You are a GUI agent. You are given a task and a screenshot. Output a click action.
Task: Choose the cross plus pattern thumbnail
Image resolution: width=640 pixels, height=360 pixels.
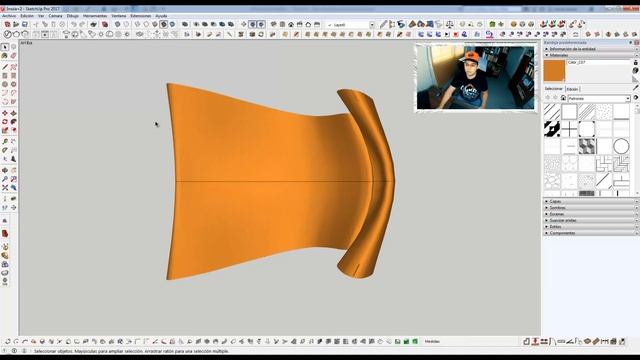[569, 129]
